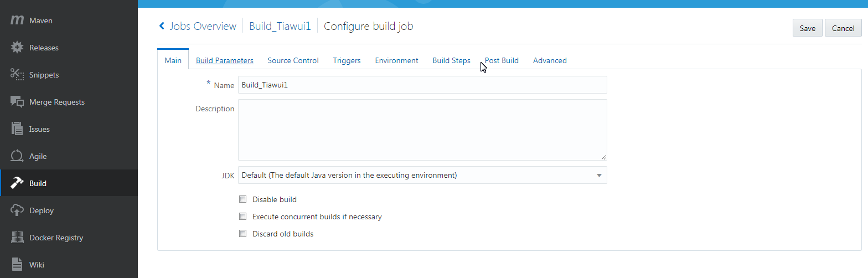Open the Docker Registry icon

coord(17,238)
